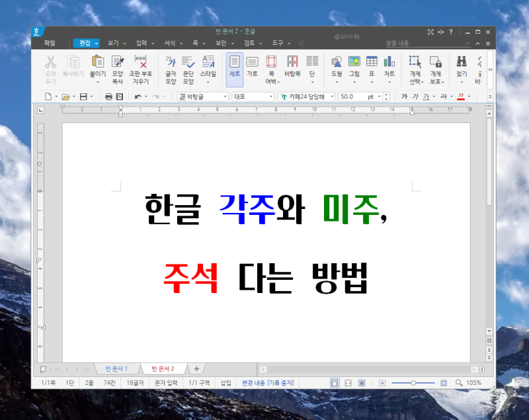The width and height of the screenshot is (529, 420).
Task: Click the 붙이기 (Paste) icon
Action: pos(98,63)
